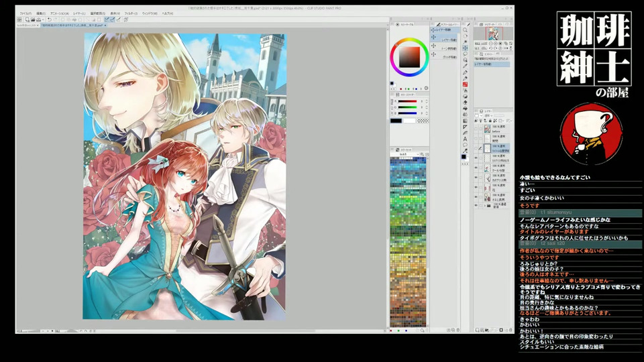The height and width of the screenshot is (362, 644).
Task: Click the grey color-mode circle icon under color wheel
Action: coord(426,88)
